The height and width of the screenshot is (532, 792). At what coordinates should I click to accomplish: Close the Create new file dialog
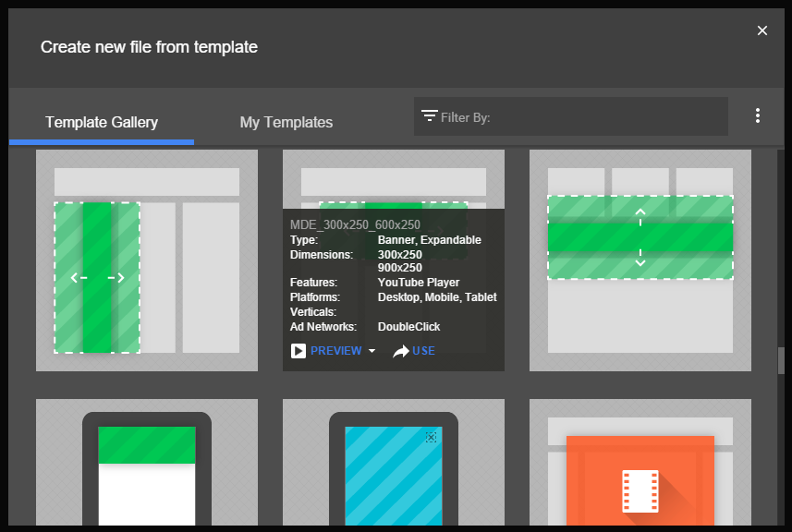click(762, 30)
